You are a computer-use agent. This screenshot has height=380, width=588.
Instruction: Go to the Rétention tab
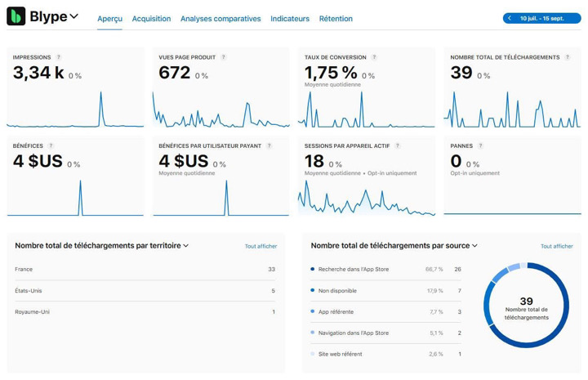click(x=336, y=18)
